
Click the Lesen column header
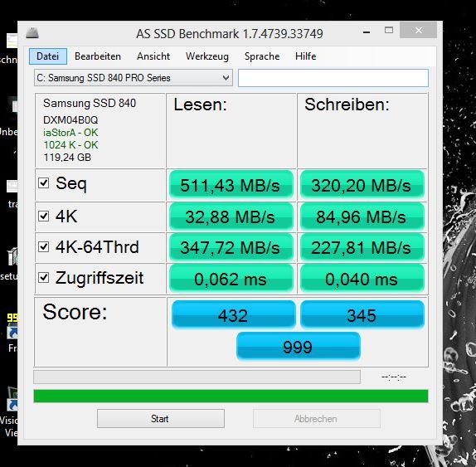click(201, 105)
